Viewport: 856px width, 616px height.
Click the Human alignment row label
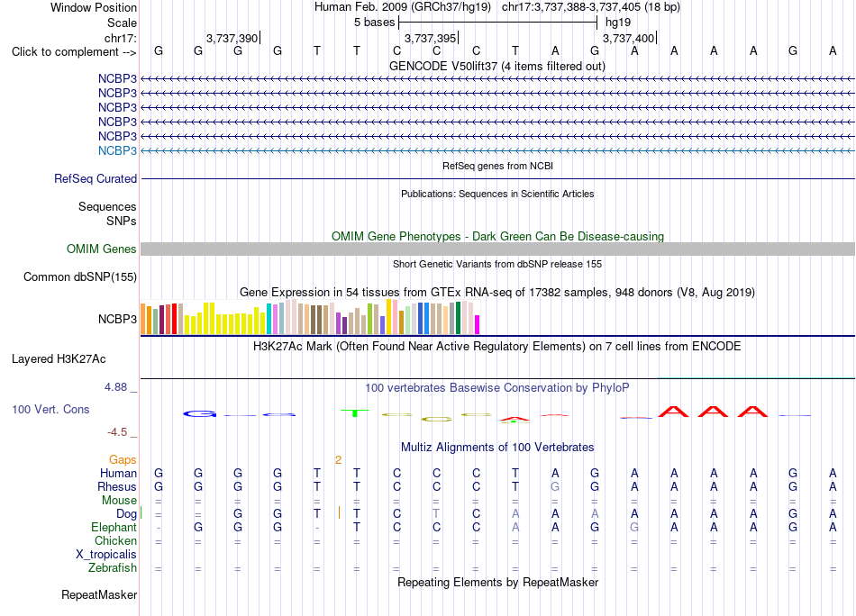coord(118,474)
